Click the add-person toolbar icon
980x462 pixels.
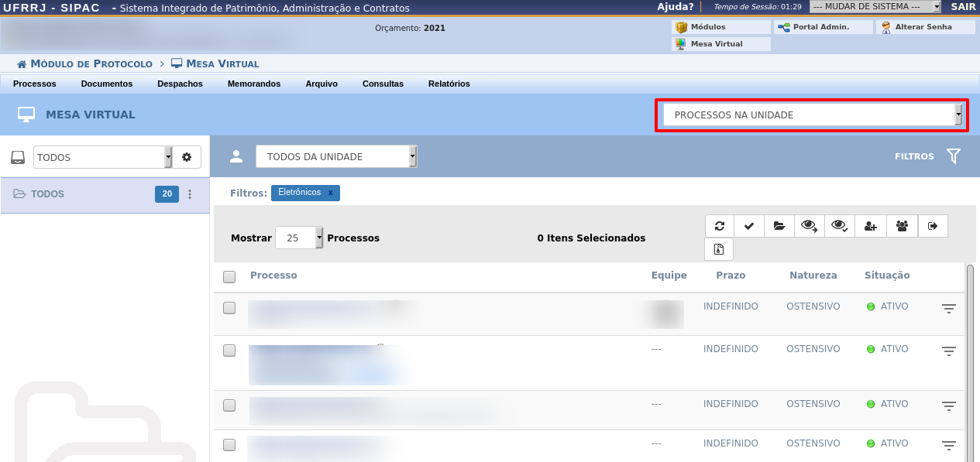click(x=871, y=226)
